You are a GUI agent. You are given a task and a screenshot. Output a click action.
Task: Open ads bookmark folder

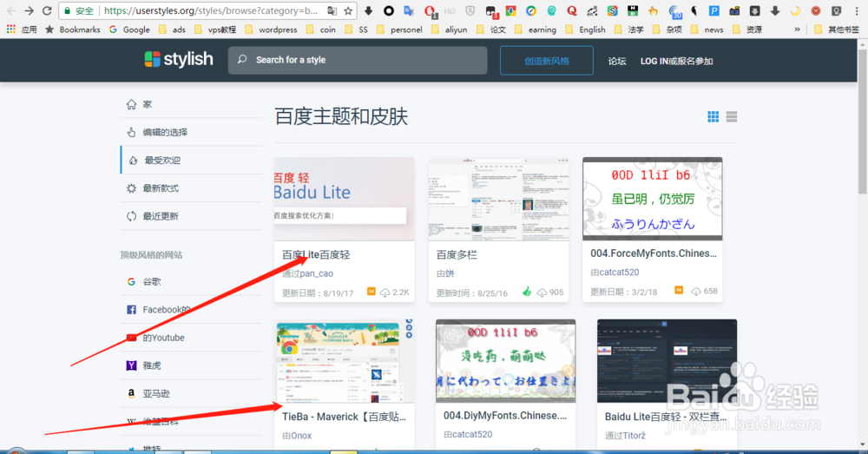pos(172,30)
